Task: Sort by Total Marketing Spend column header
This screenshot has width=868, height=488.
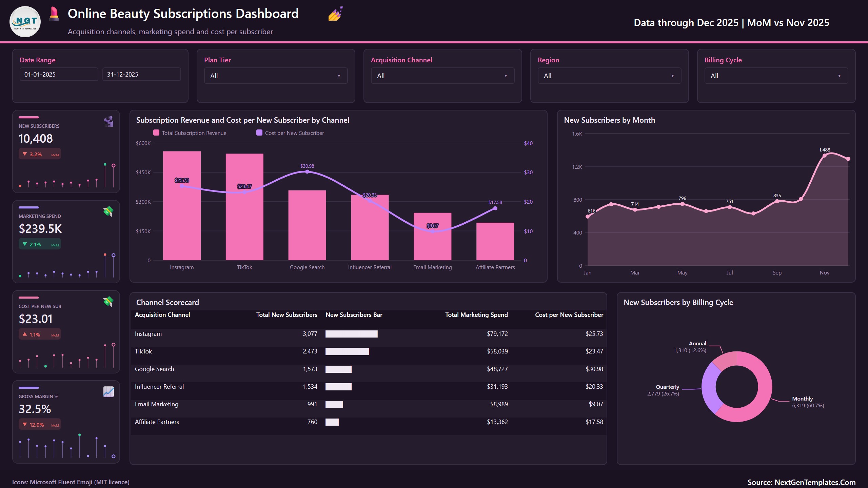Action: point(476,315)
